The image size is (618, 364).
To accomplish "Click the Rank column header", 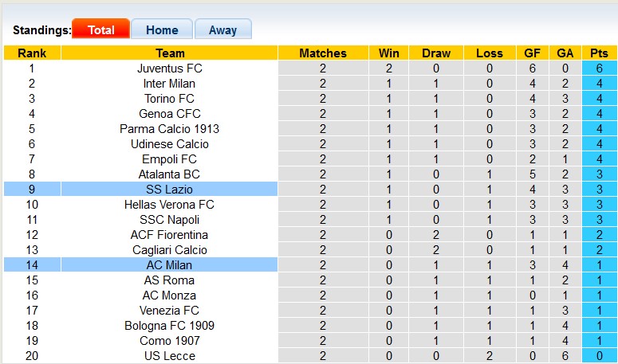I will click(32, 53).
